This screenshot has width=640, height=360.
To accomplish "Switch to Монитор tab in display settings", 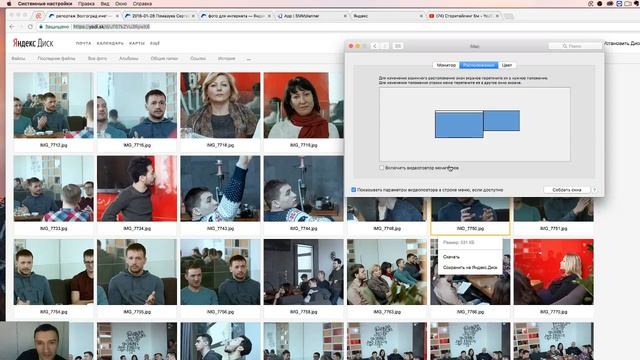I will pos(446,65).
